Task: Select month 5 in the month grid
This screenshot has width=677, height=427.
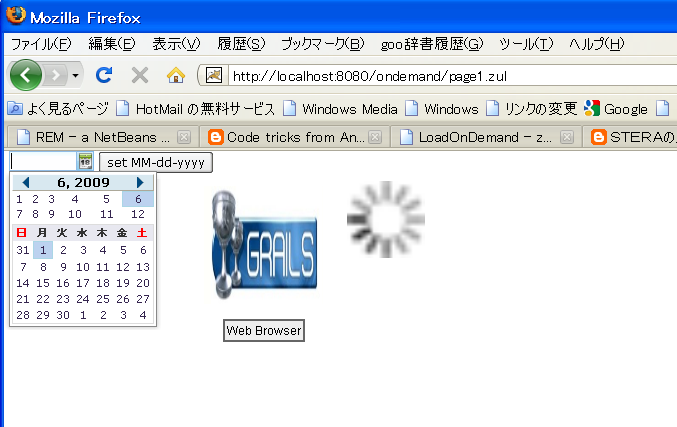Action: click(106, 199)
